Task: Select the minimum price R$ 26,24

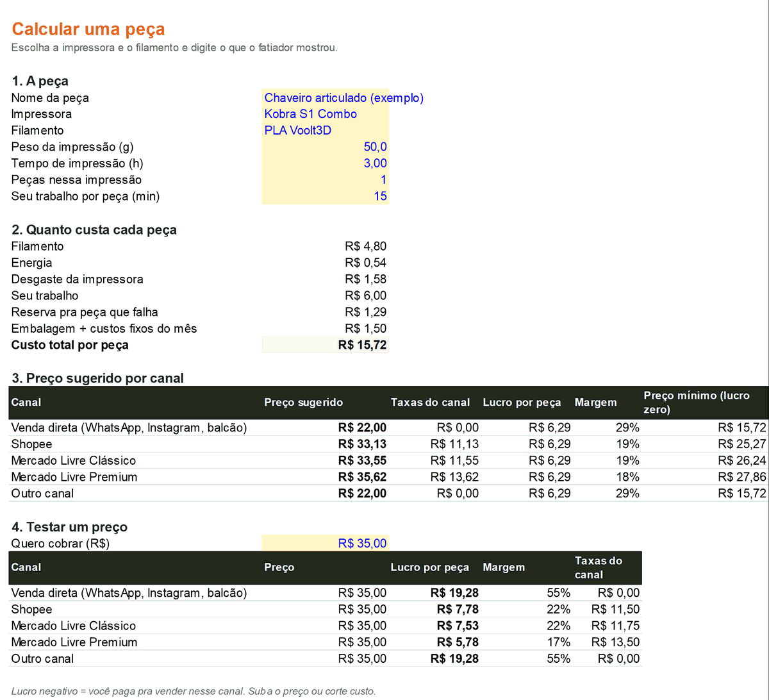Action: tap(742, 460)
